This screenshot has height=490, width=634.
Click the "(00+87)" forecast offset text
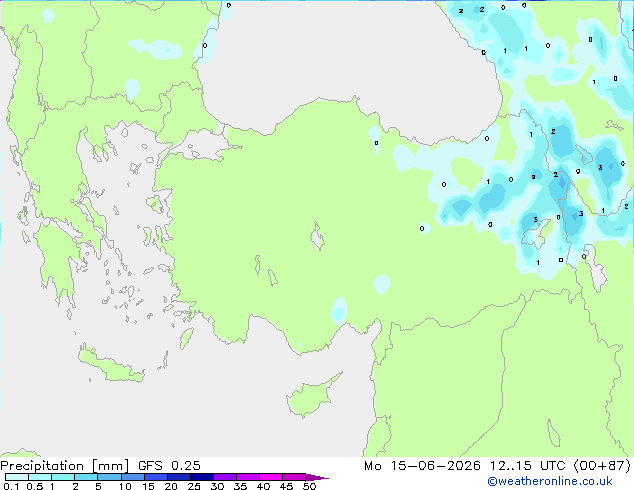click(602, 466)
